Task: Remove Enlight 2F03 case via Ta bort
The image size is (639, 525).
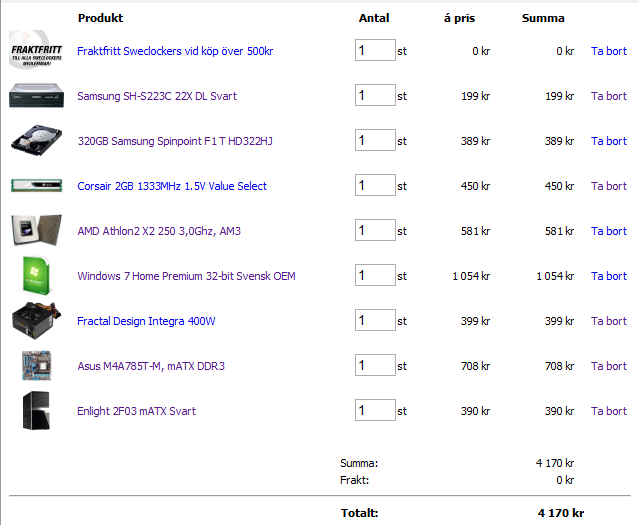Action: click(x=609, y=411)
